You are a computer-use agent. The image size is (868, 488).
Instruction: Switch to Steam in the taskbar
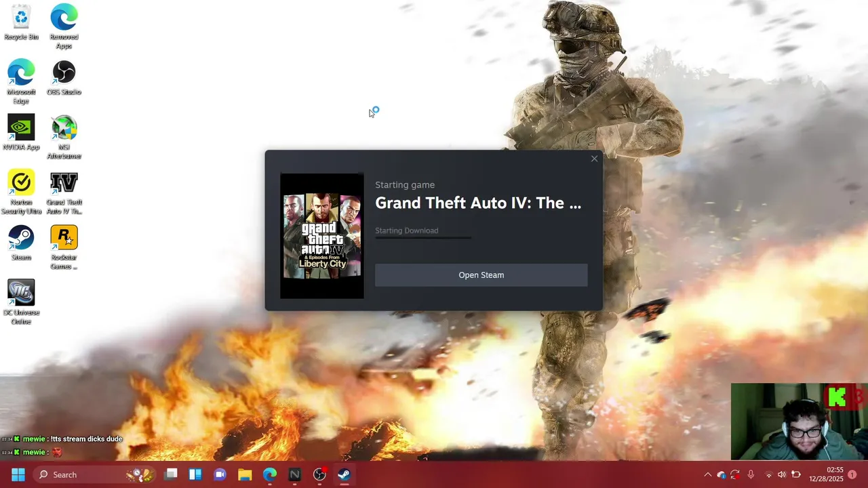pyautogui.click(x=344, y=474)
